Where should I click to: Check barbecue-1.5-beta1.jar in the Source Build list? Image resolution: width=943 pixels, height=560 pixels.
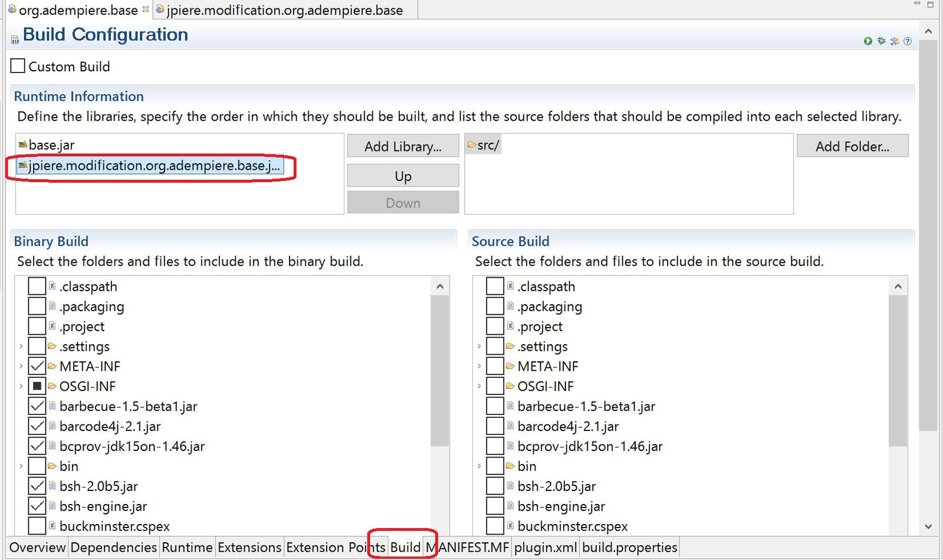coord(495,406)
